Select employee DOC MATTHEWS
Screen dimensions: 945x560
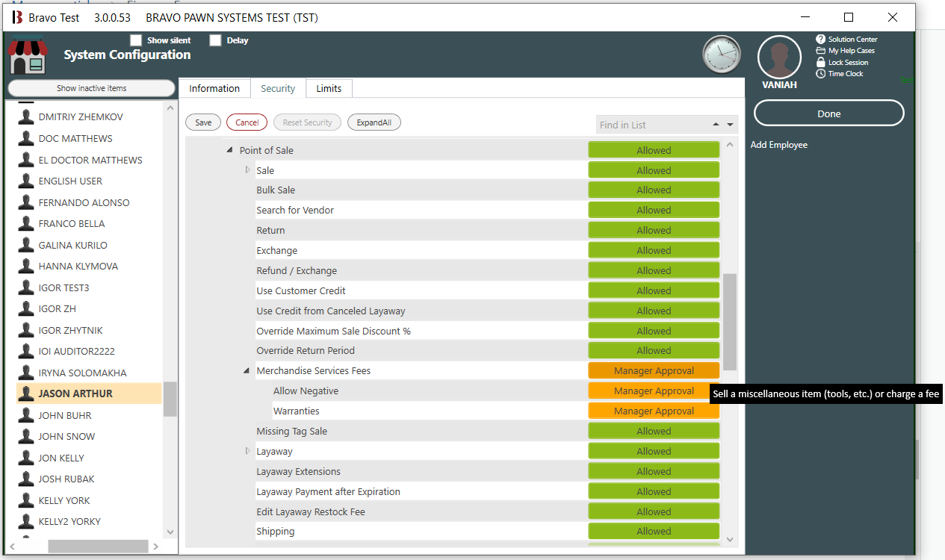(x=75, y=139)
